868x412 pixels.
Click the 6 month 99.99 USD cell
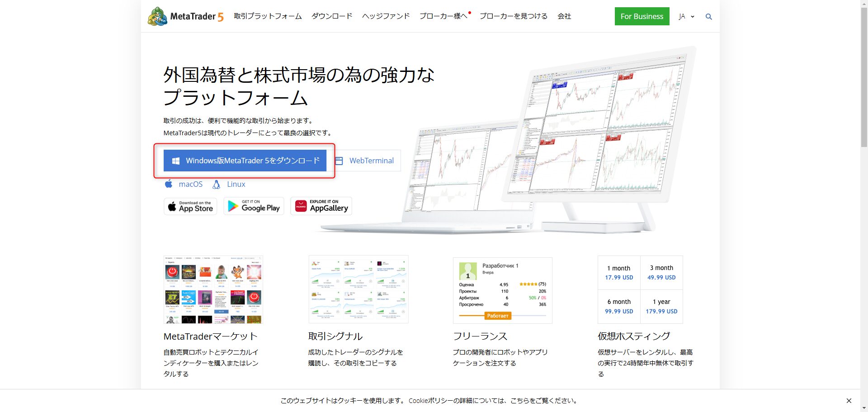pyautogui.click(x=619, y=307)
